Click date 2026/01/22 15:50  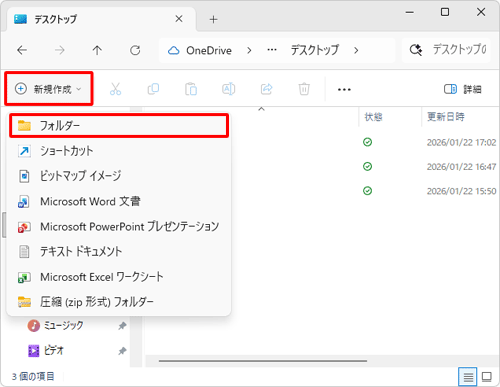coord(461,191)
